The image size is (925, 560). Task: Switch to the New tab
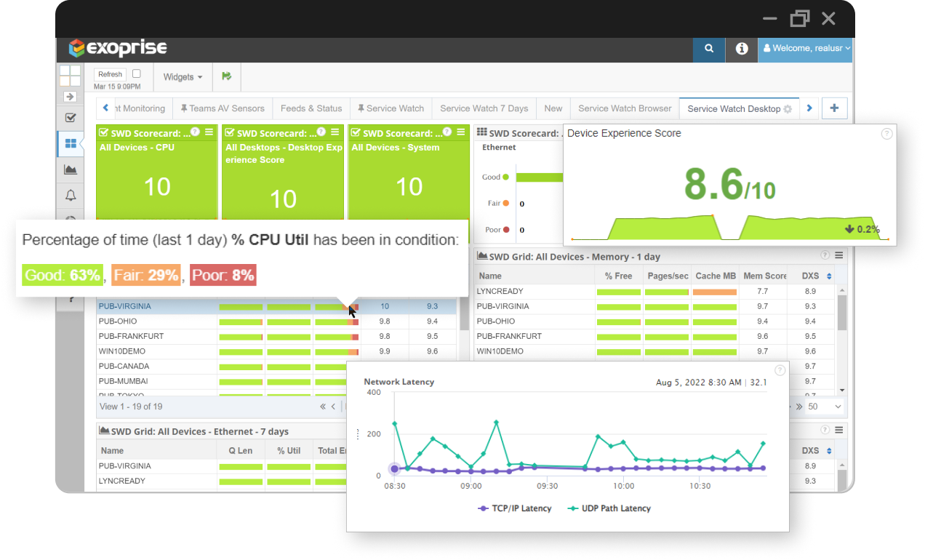pyautogui.click(x=553, y=108)
